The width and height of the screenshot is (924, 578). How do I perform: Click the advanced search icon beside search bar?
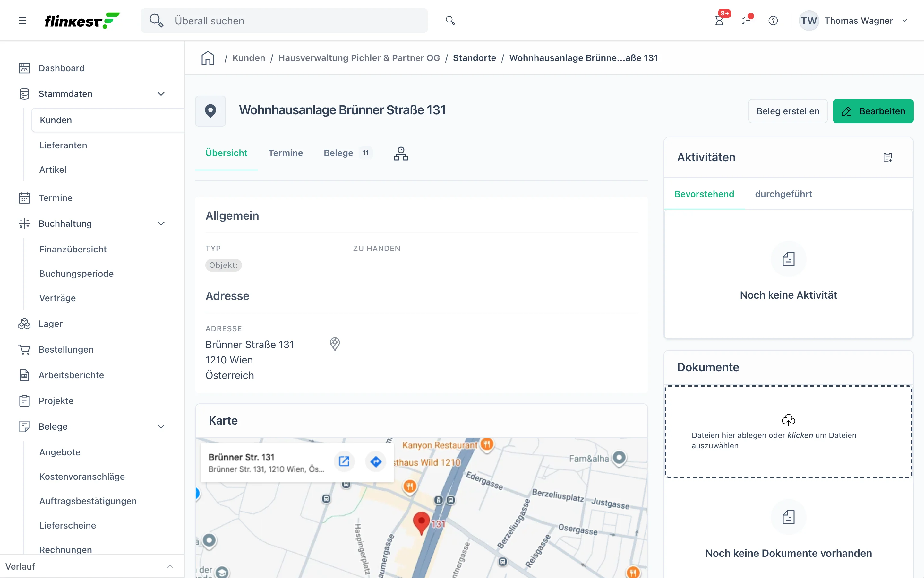pos(450,21)
